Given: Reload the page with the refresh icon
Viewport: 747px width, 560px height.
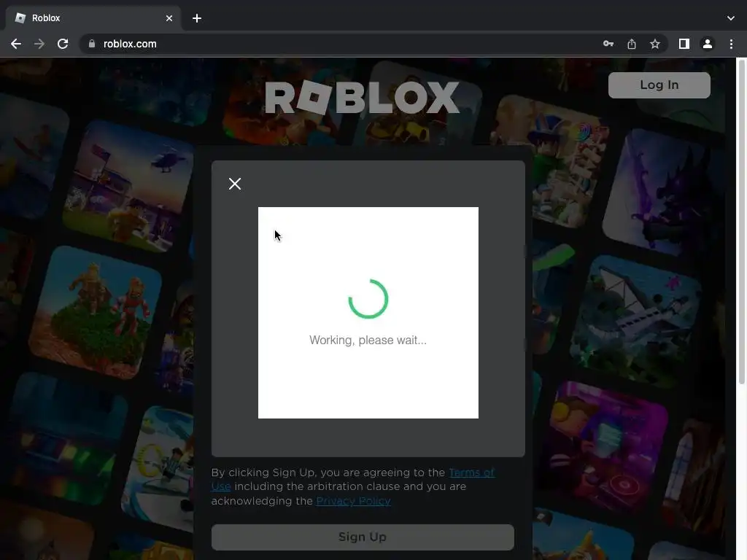Looking at the screenshot, I should pos(63,44).
